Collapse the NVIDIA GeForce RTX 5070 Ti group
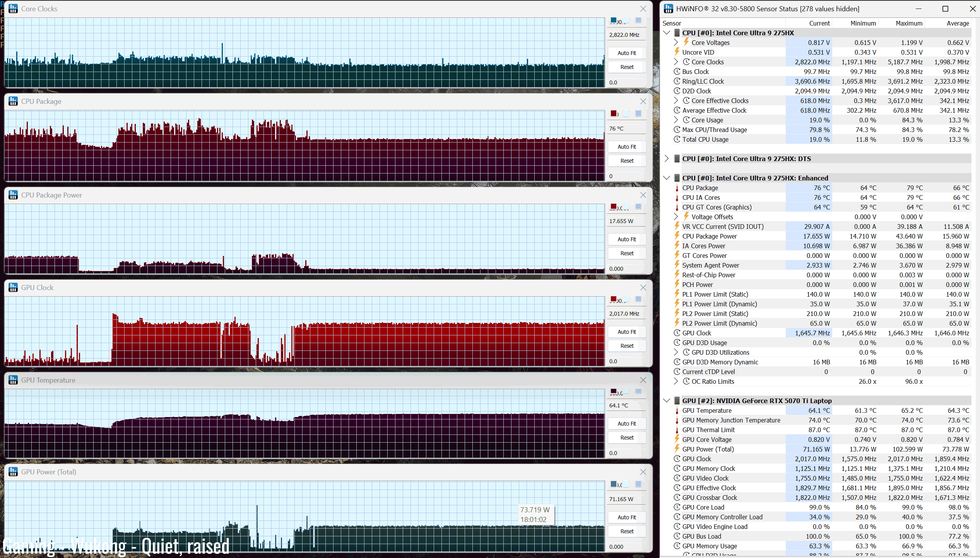980x558 pixels. [666, 400]
